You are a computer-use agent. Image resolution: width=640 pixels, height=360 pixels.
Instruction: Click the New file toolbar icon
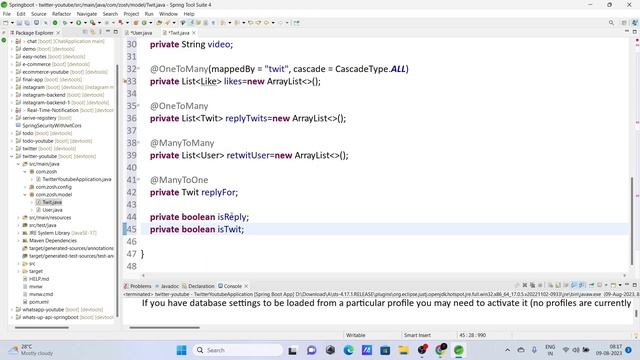[x=6, y=23]
